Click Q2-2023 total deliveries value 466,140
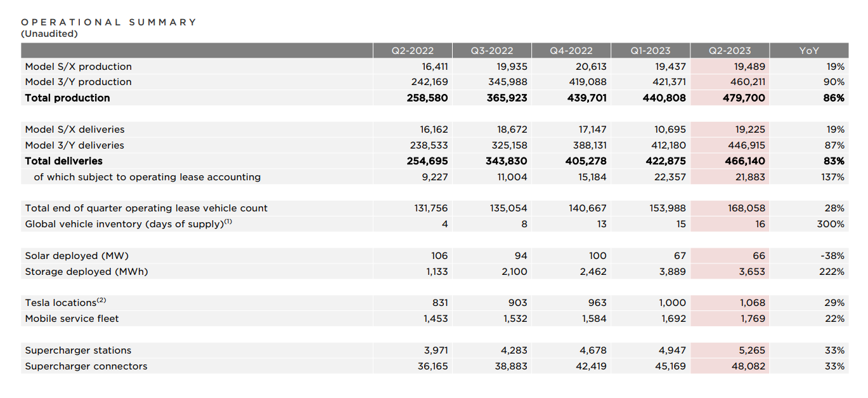The height and width of the screenshot is (398, 868). [x=744, y=161]
